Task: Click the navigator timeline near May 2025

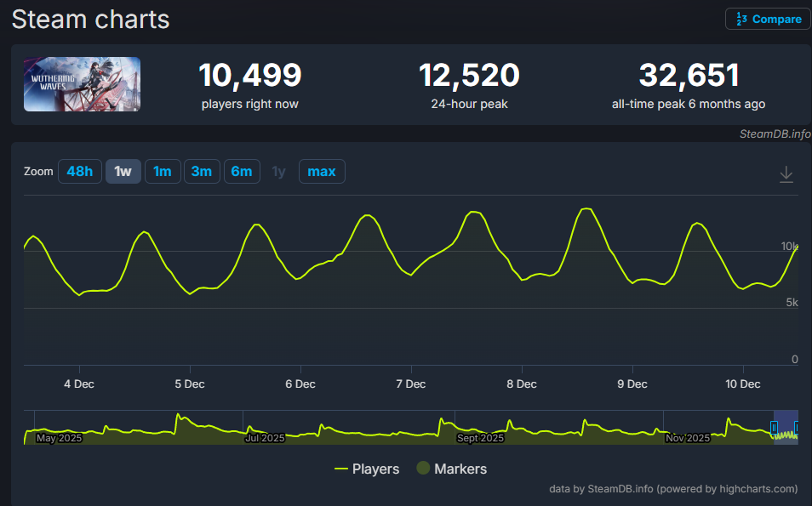Action: coord(59,438)
